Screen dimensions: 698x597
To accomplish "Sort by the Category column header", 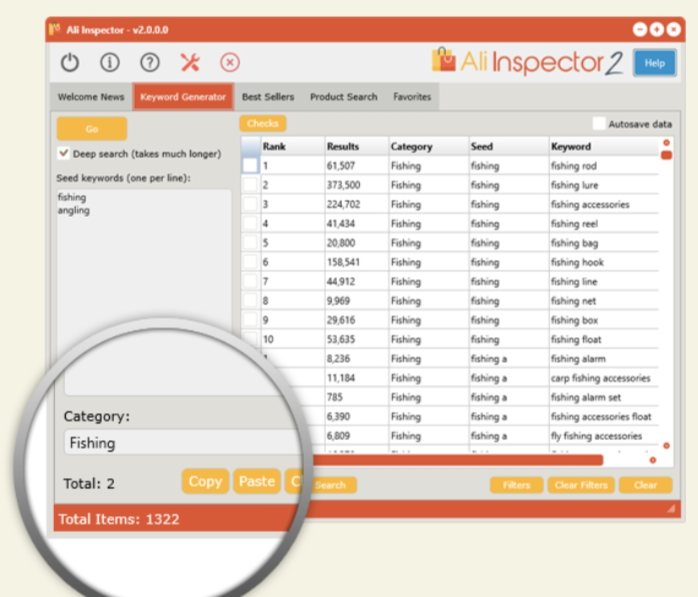I will pyautogui.click(x=429, y=146).
